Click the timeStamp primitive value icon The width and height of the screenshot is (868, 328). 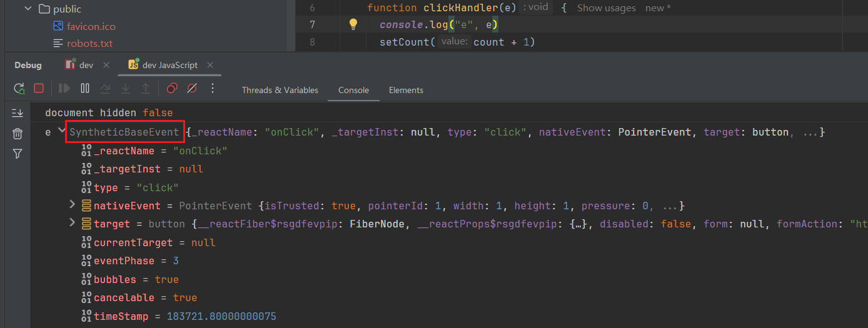86,316
